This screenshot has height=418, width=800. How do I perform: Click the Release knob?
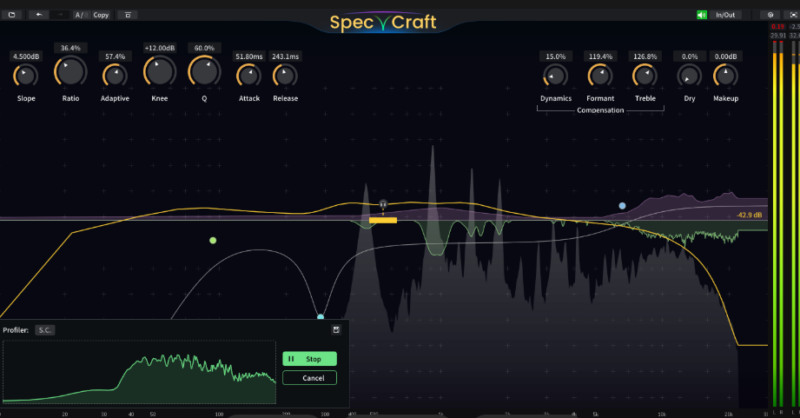click(x=285, y=76)
